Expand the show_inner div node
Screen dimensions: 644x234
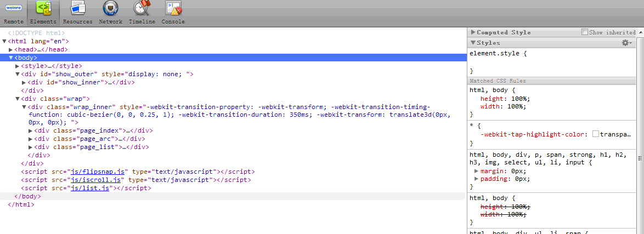pyautogui.click(x=24, y=83)
